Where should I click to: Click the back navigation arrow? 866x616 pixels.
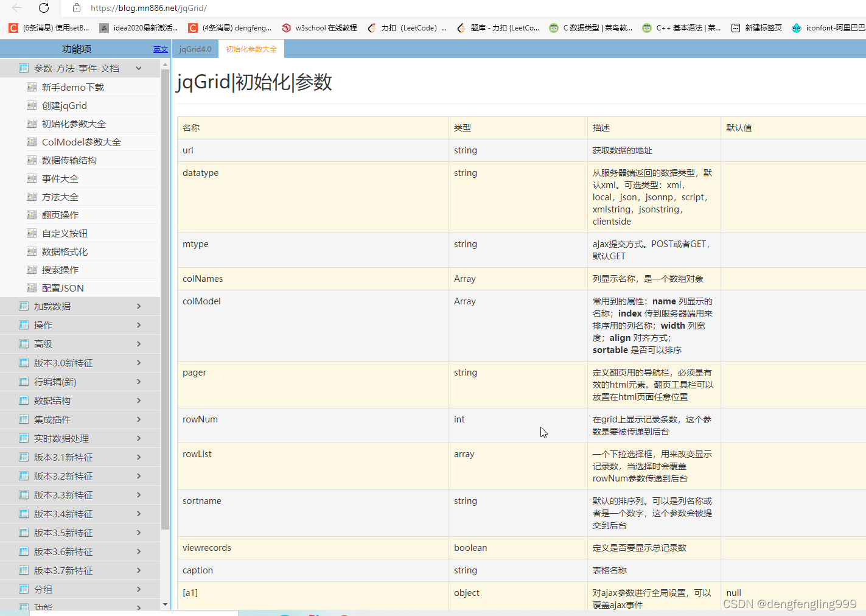(x=15, y=8)
